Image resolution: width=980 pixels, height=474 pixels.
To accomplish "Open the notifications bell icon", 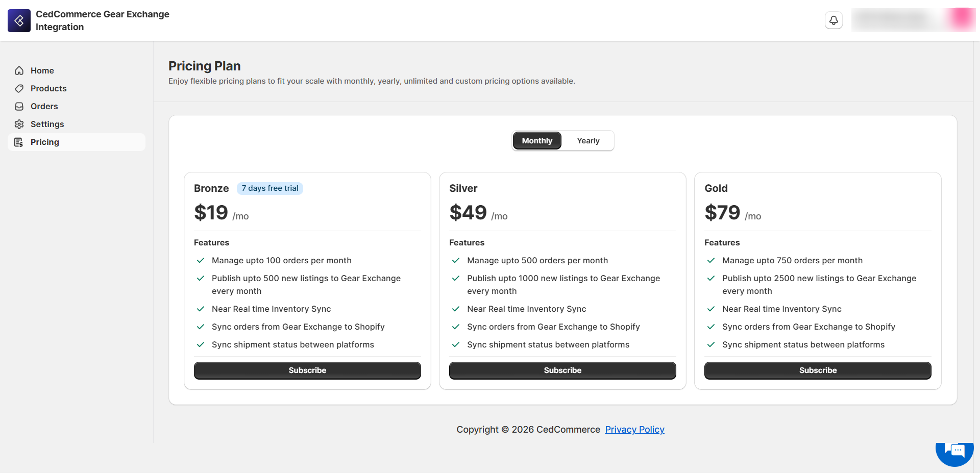I will 834,20.
